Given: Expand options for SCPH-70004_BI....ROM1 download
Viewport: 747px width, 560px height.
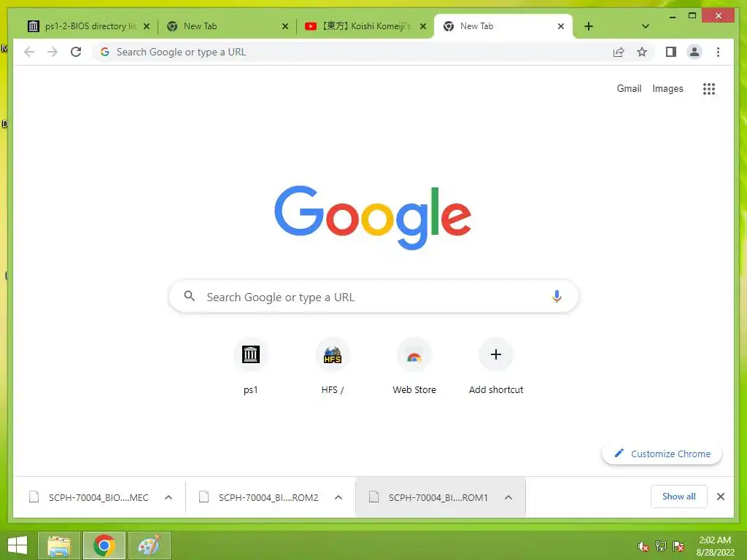Looking at the screenshot, I should coord(508,497).
